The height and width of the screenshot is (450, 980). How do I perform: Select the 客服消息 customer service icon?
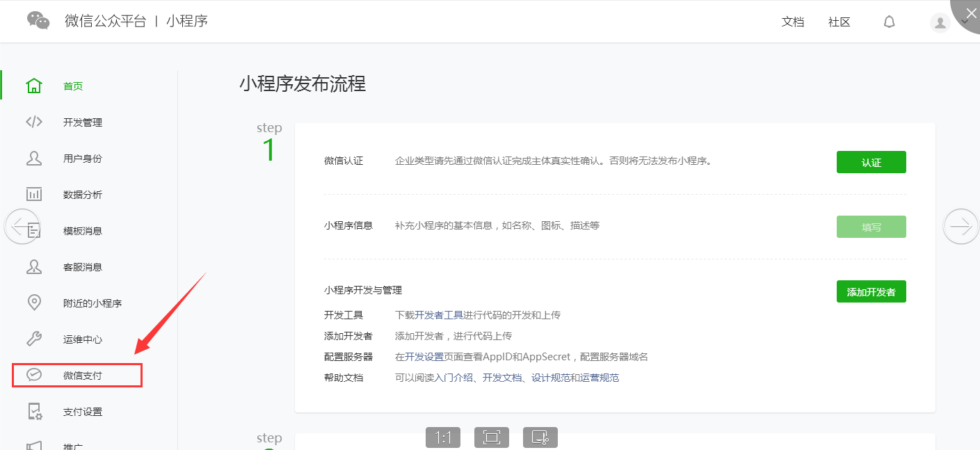click(x=33, y=266)
